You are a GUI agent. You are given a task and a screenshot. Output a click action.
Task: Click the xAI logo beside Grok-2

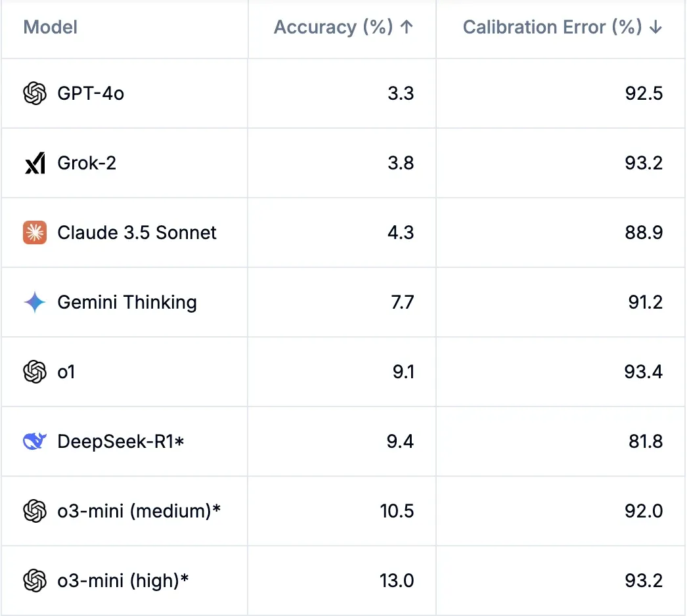click(x=35, y=163)
